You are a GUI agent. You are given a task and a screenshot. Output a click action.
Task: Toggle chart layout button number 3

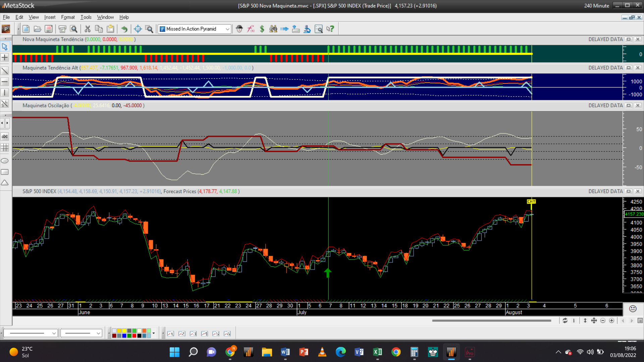(x=193, y=334)
